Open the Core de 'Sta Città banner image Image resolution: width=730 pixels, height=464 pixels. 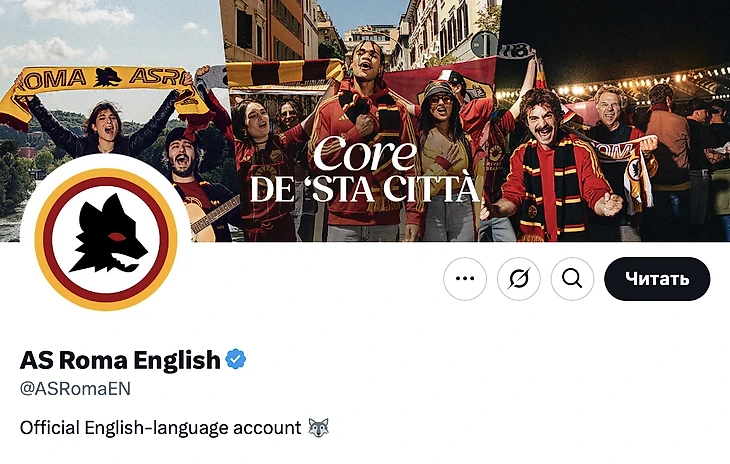(365, 121)
